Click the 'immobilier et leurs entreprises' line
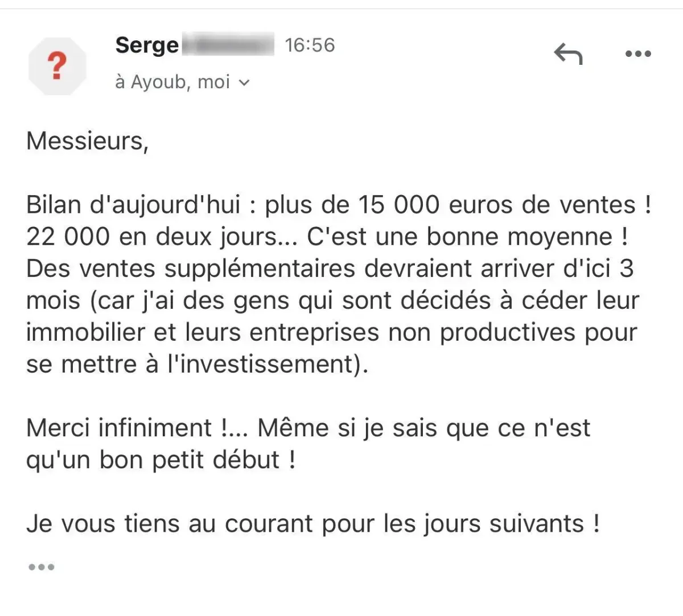This screenshot has width=683, height=616. (332, 332)
